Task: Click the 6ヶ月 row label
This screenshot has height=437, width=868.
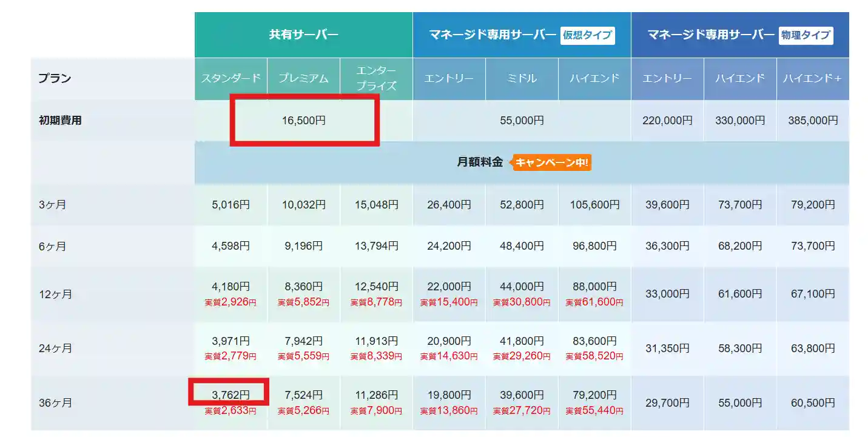Action: point(52,247)
